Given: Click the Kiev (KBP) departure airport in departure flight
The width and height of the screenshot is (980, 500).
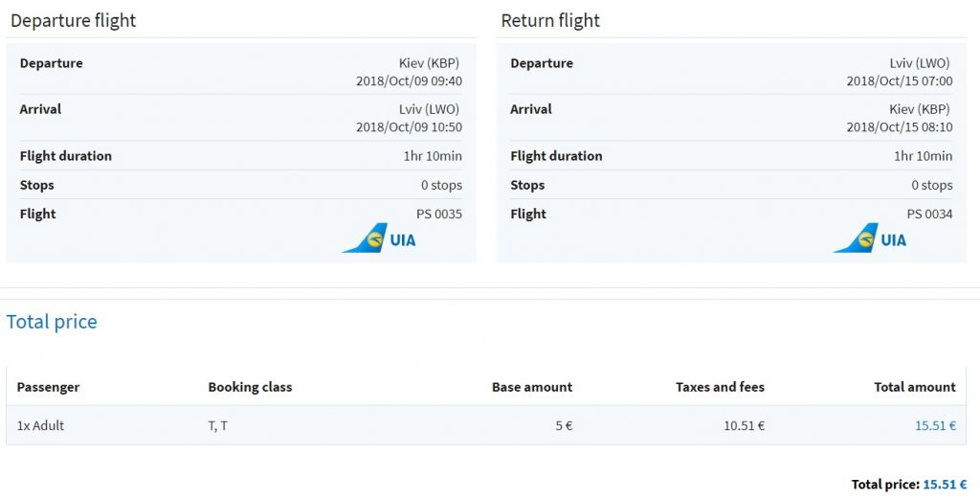Looking at the screenshot, I should (x=430, y=63).
